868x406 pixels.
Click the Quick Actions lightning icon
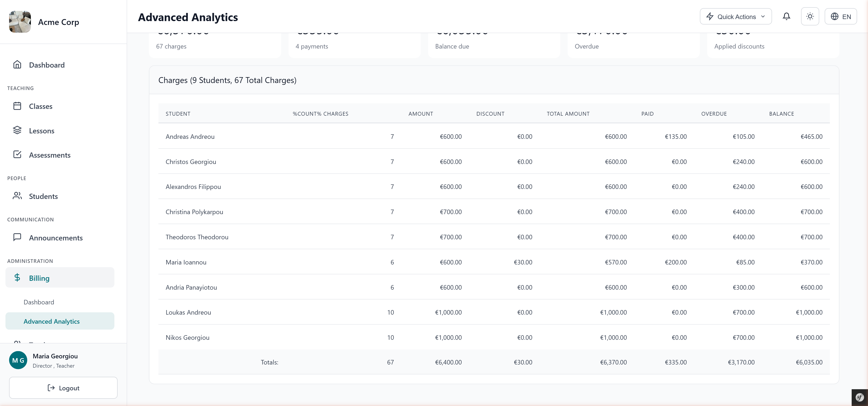point(710,17)
